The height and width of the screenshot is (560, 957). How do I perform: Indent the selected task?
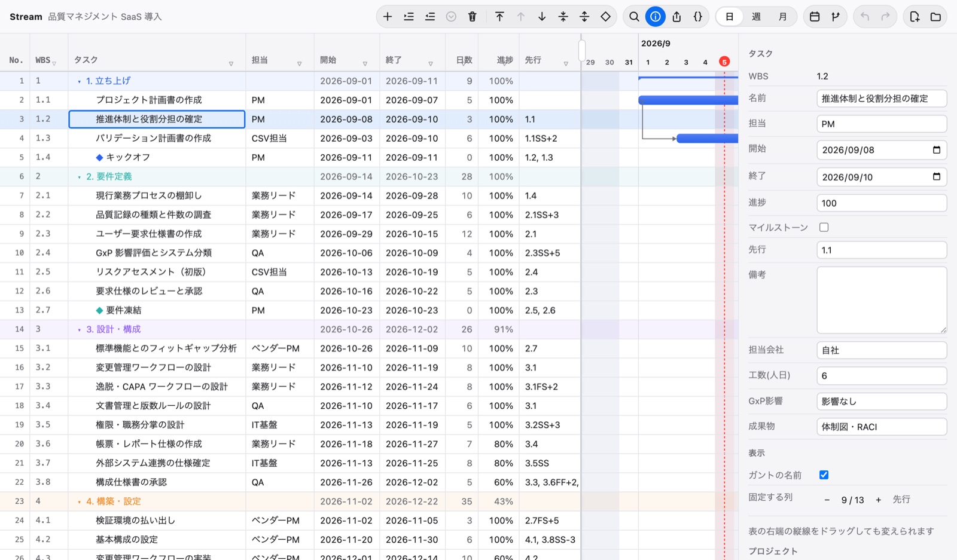pos(409,17)
